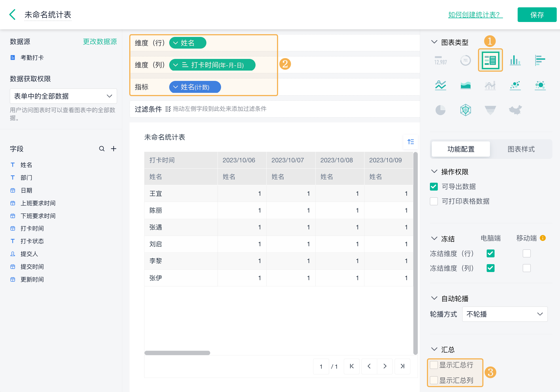
Task: Collapse the 自动轮播 section
Action: click(x=434, y=298)
